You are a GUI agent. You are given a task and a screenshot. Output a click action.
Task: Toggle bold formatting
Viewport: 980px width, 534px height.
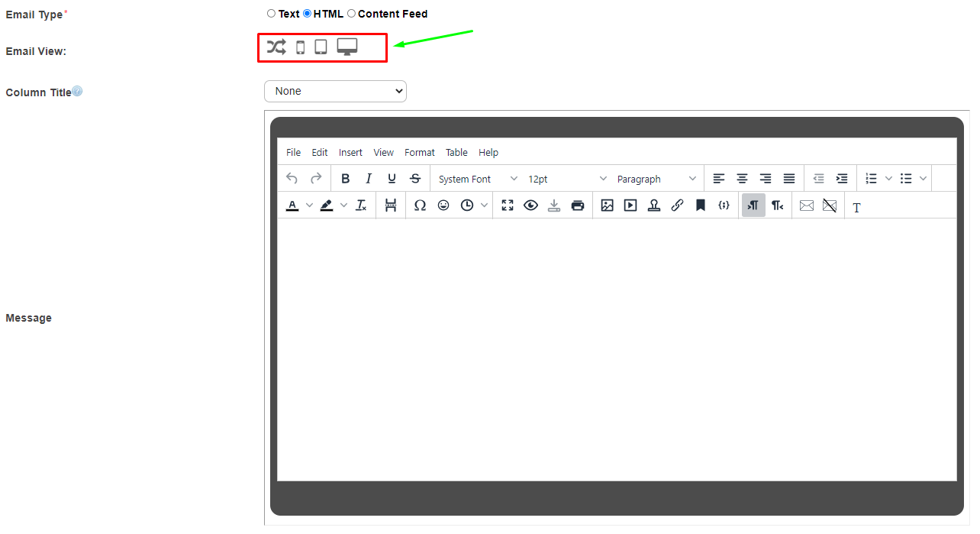(x=345, y=179)
